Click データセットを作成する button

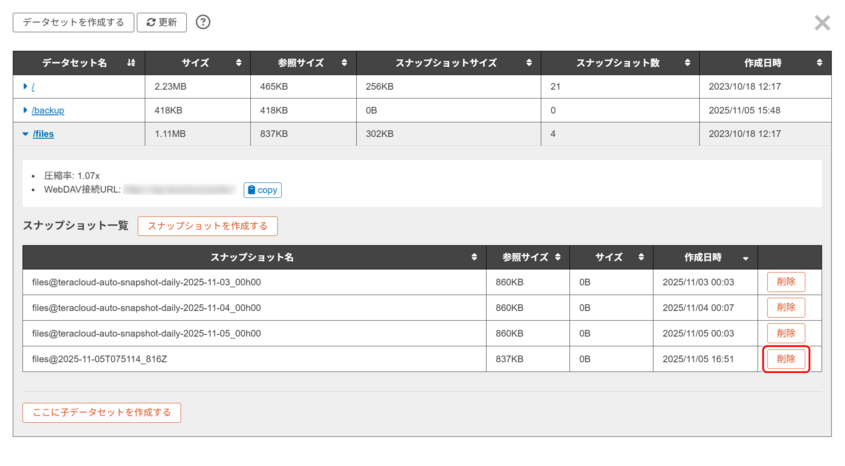click(x=73, y=22)
